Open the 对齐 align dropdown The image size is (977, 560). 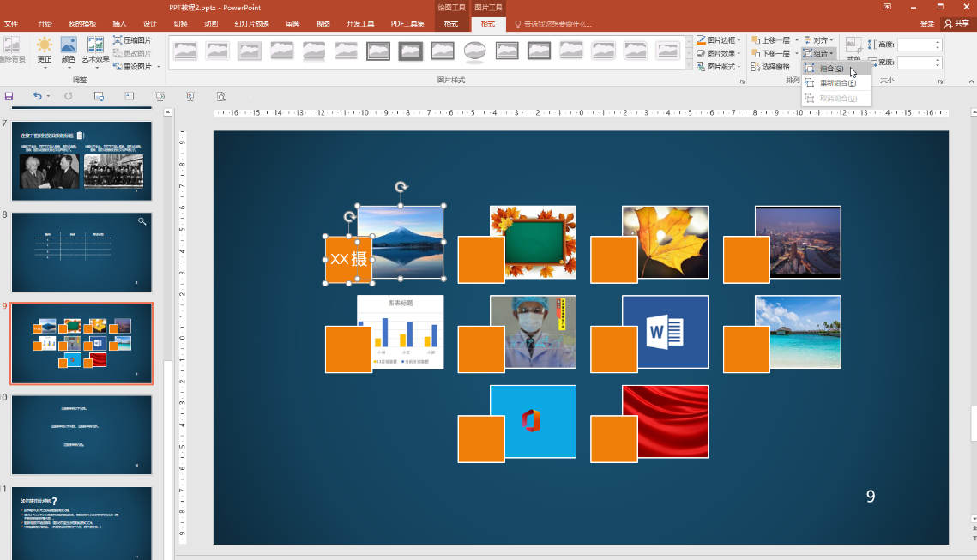[819, 40]
